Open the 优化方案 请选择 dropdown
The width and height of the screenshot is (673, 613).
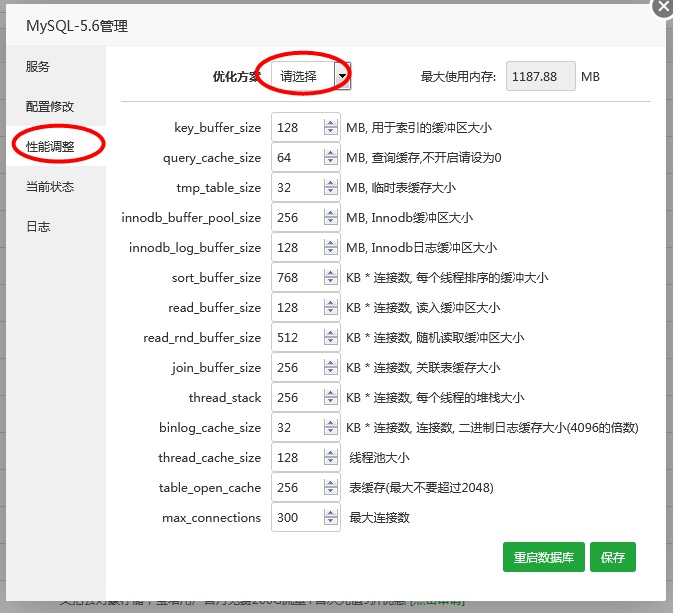click(x=311, y=76)
